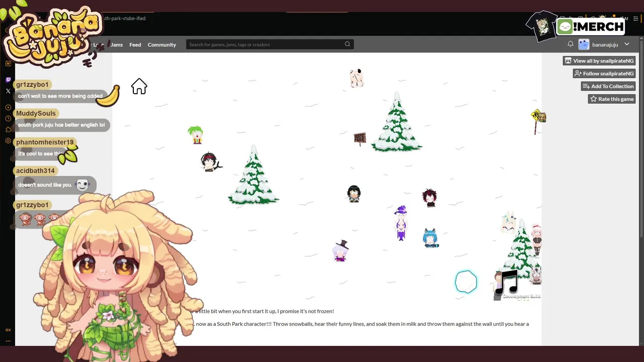Viewport: 644px width, 362px height.
Task: Click the bananajuju username link
Action: [605, 45]
